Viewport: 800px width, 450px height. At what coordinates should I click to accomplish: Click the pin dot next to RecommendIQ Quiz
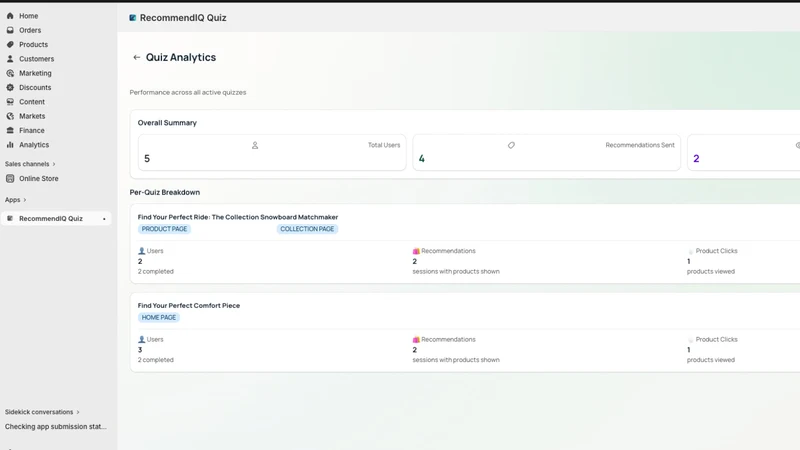[x=104, y=219]
